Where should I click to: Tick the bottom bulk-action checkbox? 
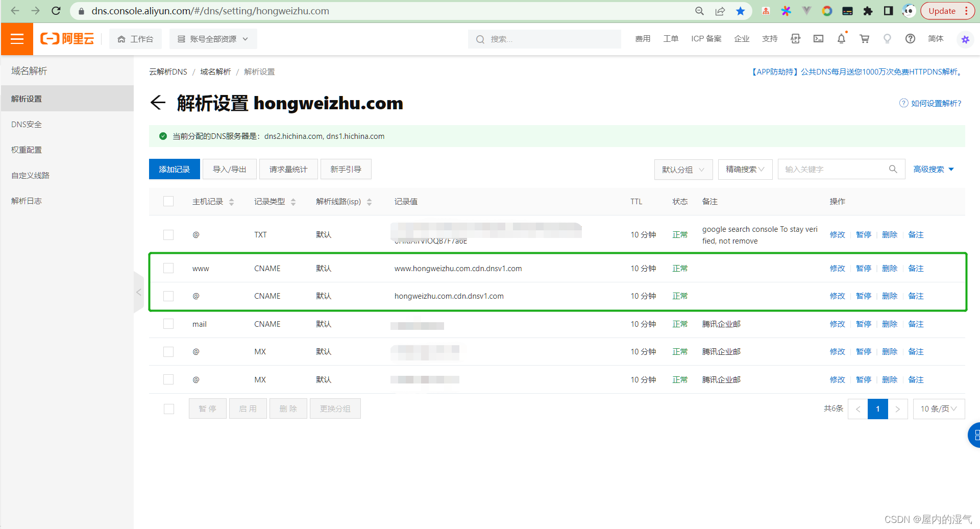pyautogui.click(x=169, y=409)
